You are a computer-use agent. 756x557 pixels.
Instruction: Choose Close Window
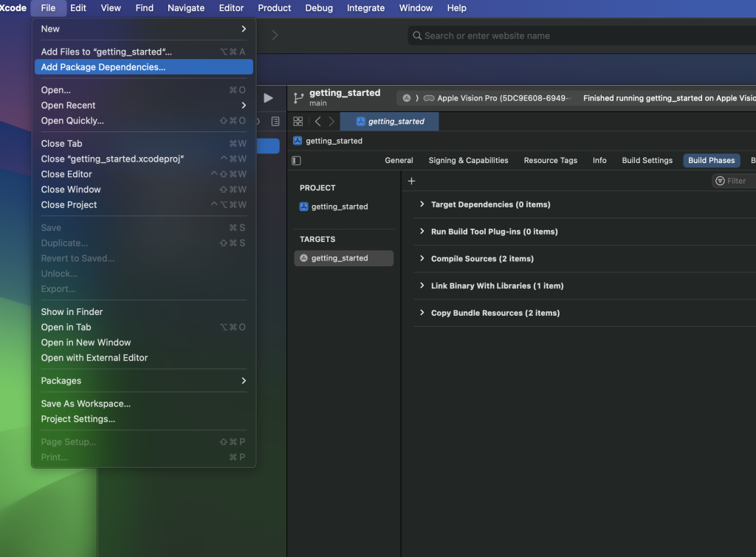[x=144, y=190]
